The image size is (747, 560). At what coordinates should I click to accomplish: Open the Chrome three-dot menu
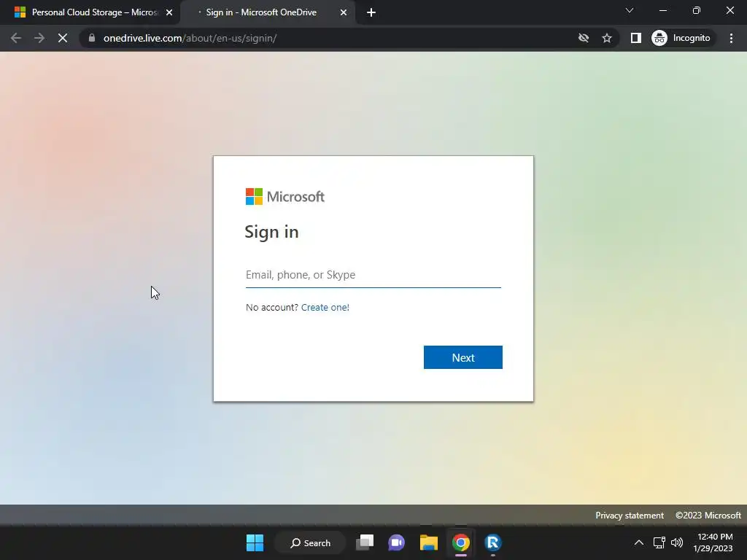[731, 38]
